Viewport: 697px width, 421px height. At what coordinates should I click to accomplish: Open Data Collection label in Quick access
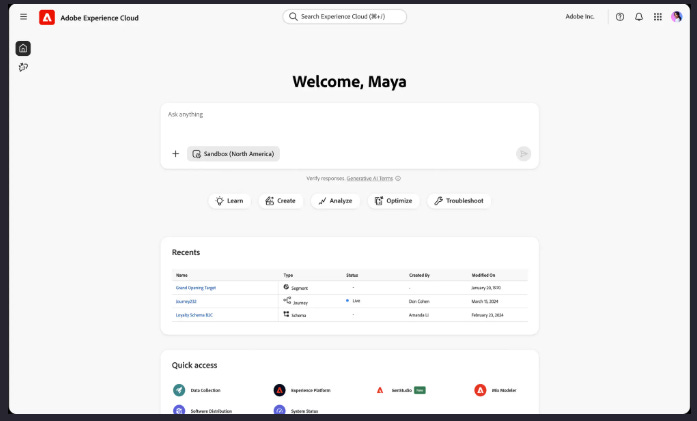tap(205, 390)
